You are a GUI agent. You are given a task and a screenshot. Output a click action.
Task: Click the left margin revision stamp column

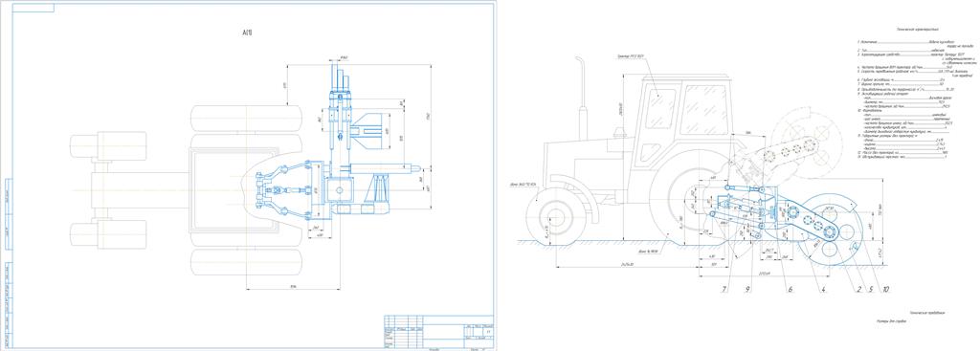(x=8, y=262)
